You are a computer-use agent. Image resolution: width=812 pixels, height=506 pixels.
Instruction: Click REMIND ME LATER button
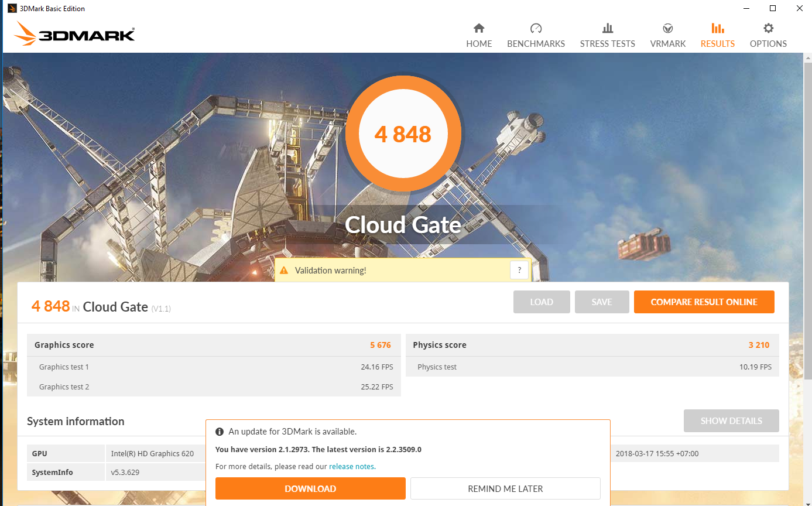(505, 488)
